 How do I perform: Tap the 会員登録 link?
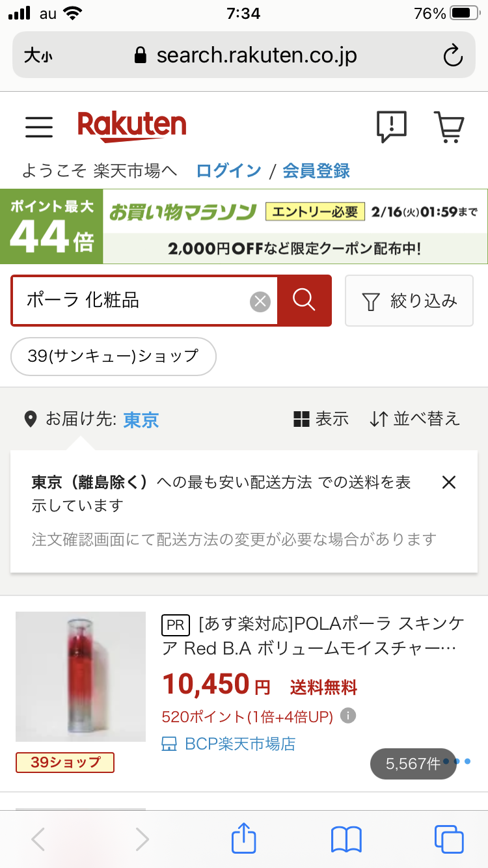316,171
